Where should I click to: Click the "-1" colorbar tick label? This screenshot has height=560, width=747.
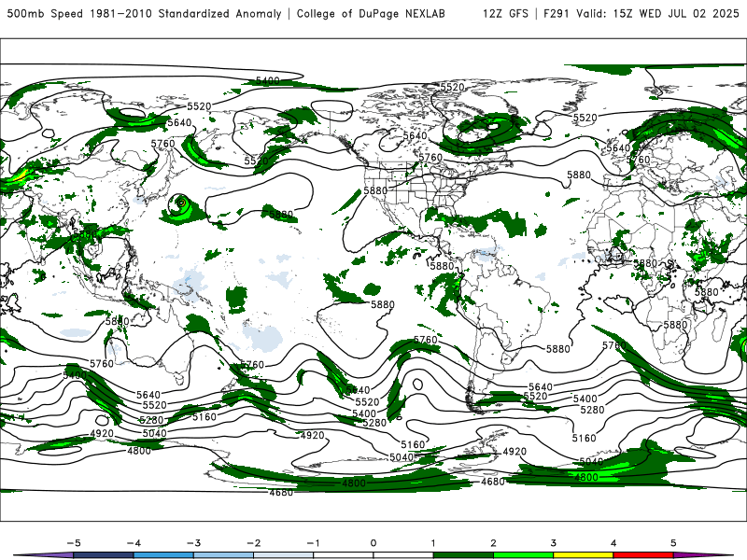click(313, 543)
